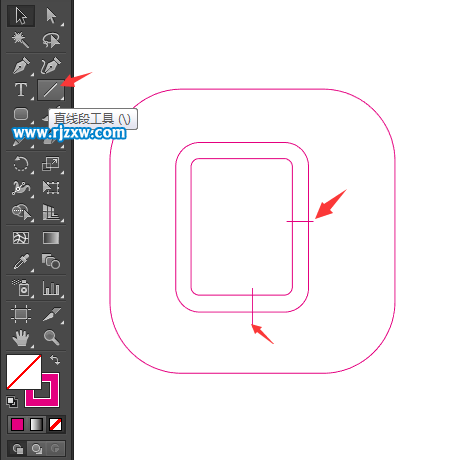Select the Curvature tool
Image resolution: width=455 pixels, height=460 pixels.
click(51, 65)
